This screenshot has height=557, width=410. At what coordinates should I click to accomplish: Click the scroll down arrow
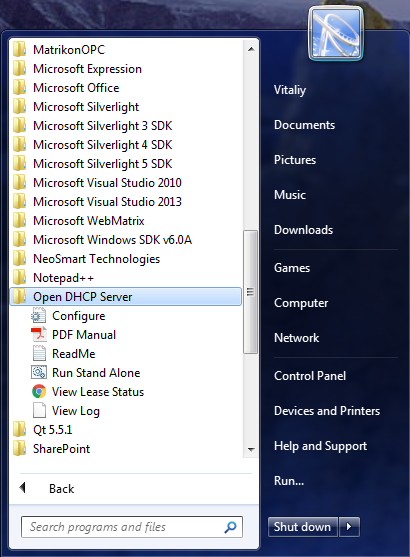tap(251, 450)
